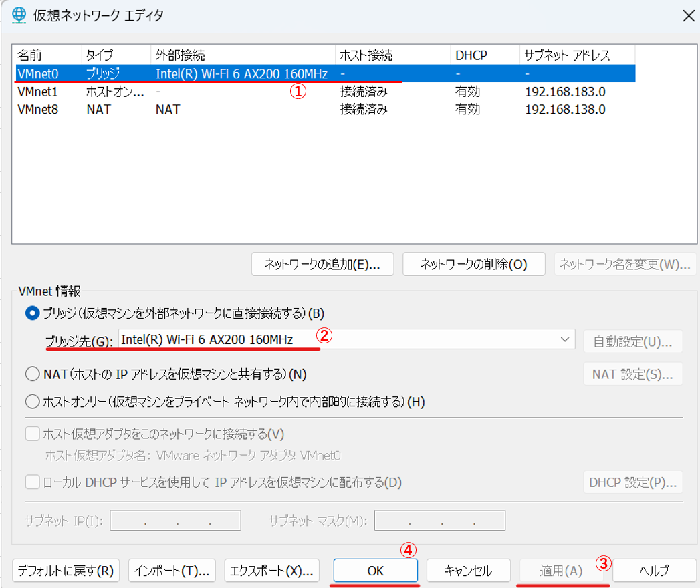Close the virtual network editor window
The height and width of the screenshot is (588, 700).
point(689,16)
